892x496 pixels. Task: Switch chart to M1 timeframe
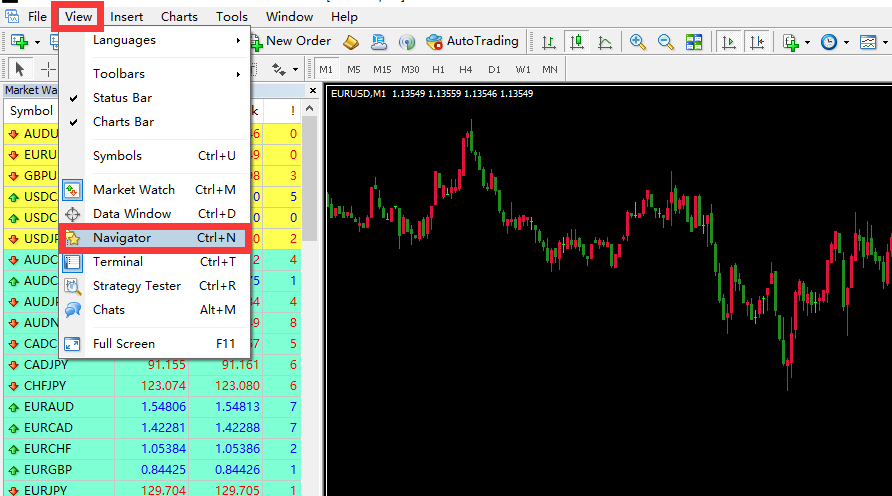pos(326,69)
